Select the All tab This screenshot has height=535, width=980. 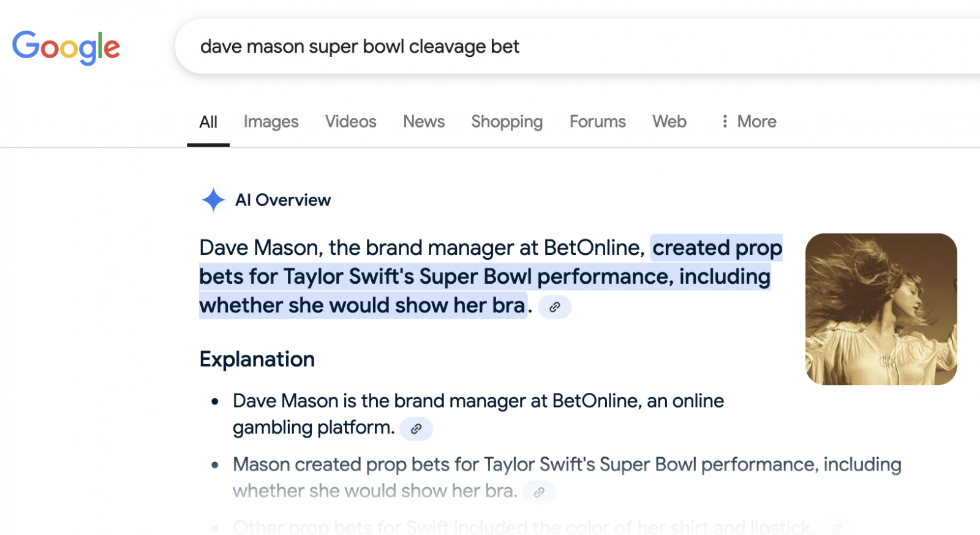click(208, 122)
